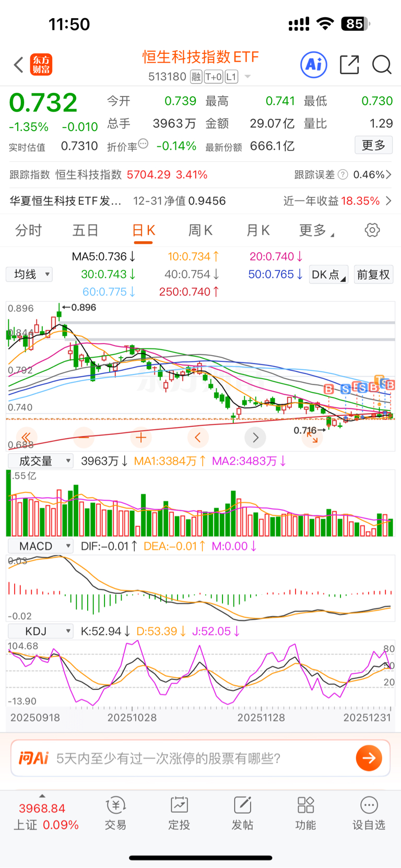
Task: Tap the fullscreen expand chart icon
Action: (x=312, y=438)
